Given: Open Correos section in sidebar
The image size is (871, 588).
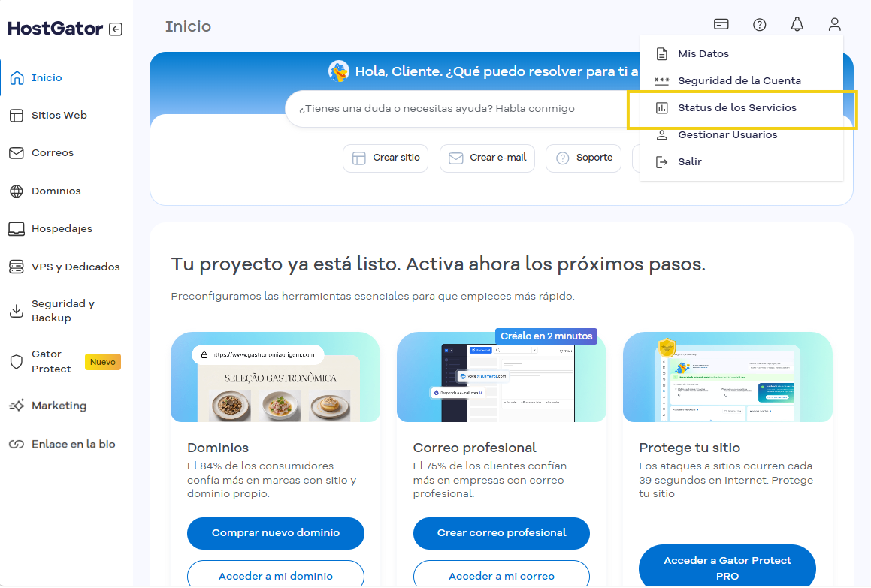Looking at the screenshot, I should pyautogui.click(x=53, y=153).
